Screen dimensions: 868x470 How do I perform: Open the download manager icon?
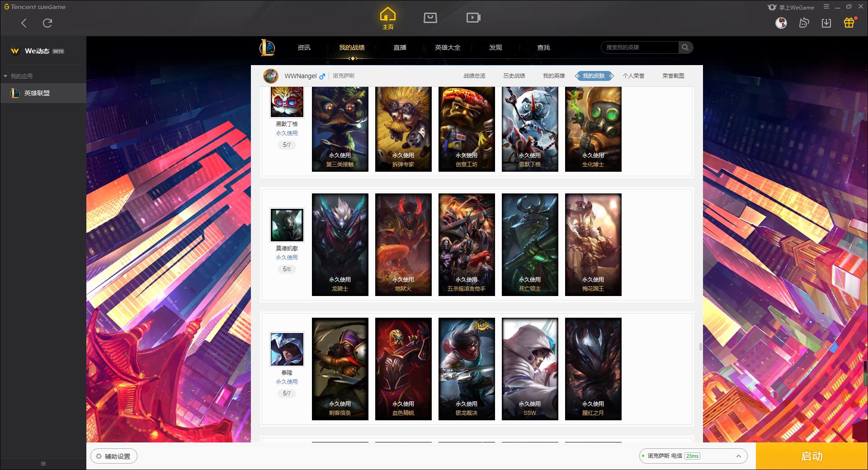point(826,23)
